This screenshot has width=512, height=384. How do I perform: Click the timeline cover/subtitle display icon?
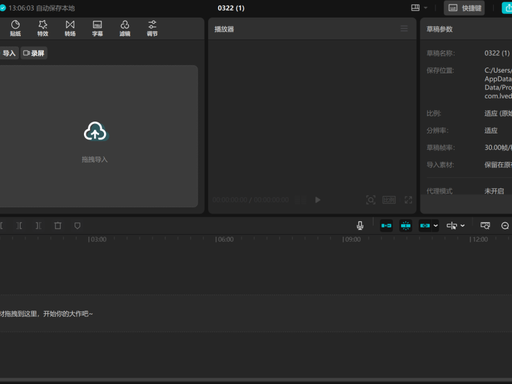(485, 226)
